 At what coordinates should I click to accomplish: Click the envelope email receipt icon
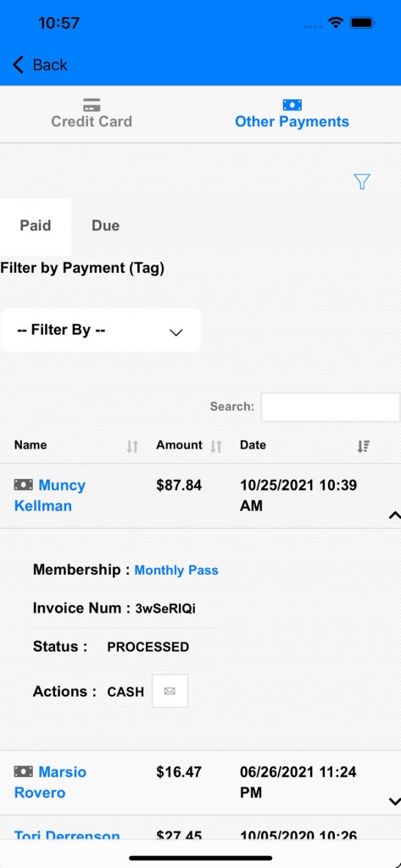pyautogui.click(x=170, y=691)
